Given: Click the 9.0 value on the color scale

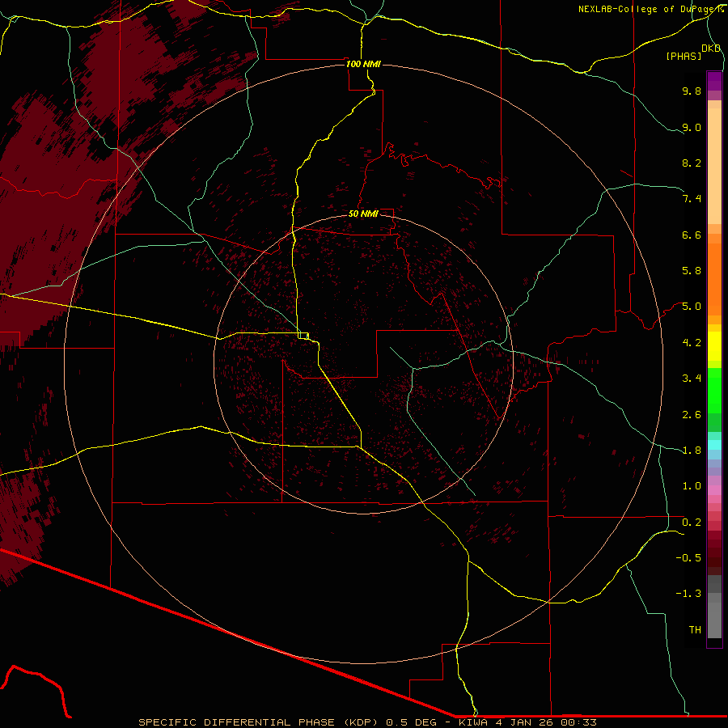Looking at the screenshot, I should click(x=692, y=128).
